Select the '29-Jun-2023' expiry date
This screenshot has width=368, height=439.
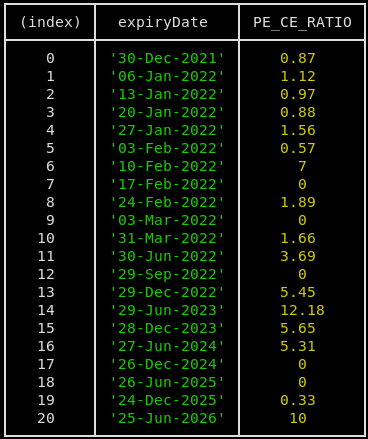[x=167, y=310]
